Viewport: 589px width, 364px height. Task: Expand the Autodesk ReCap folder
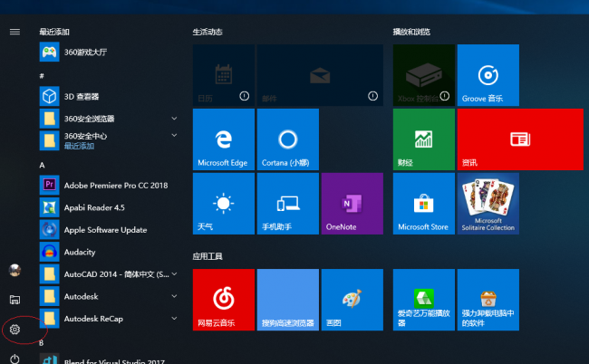[x=174, y=319]
